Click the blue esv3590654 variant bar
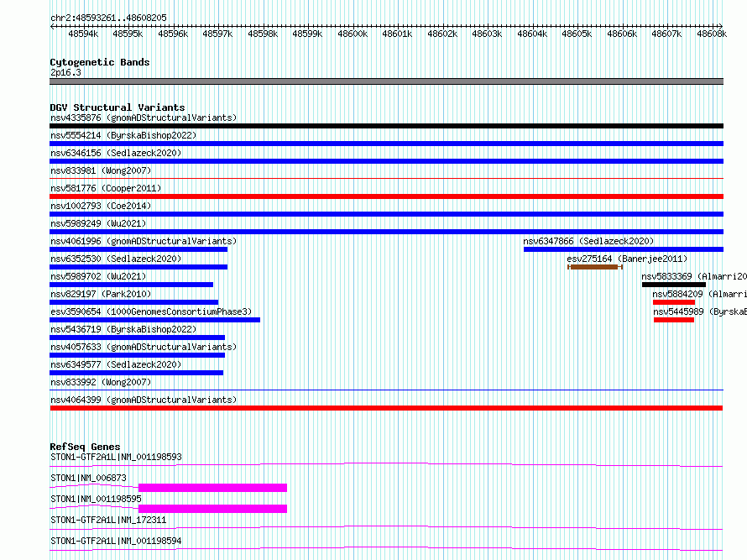 tap(154, 320)
